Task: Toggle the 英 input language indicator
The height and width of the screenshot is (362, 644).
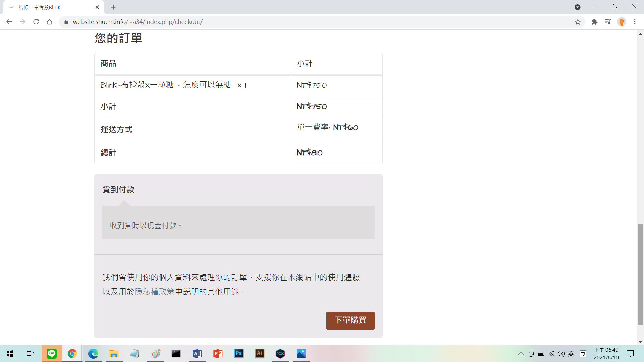Action: click(571, 354)
